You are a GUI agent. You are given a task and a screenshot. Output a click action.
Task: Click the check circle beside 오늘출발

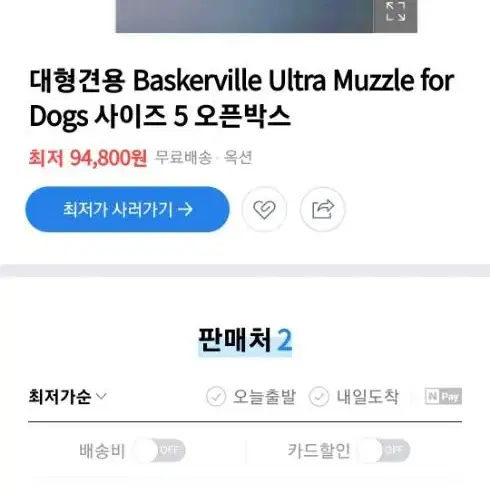point(216,396)
